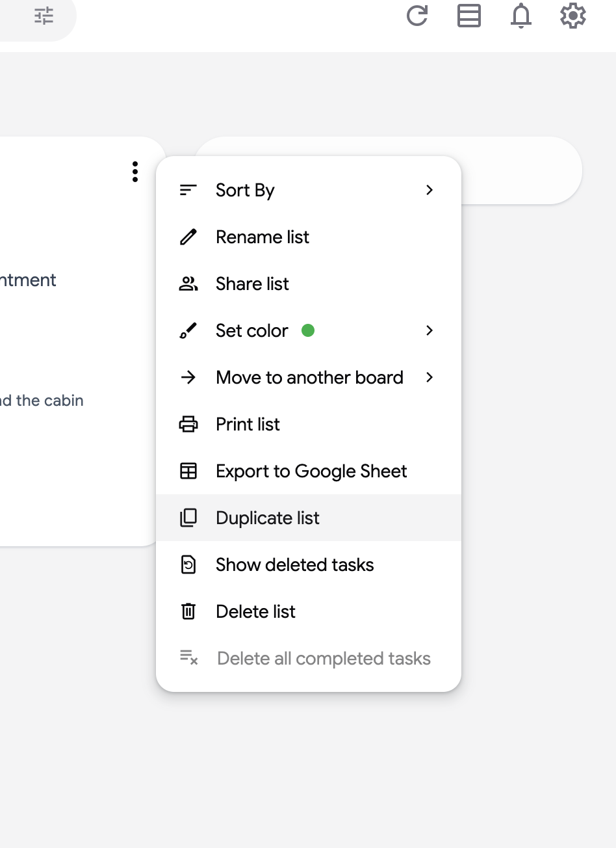Click the refresh icon in the top bar
The width and height of the screenshot is (616, 848).
click(x=417, y=16)
